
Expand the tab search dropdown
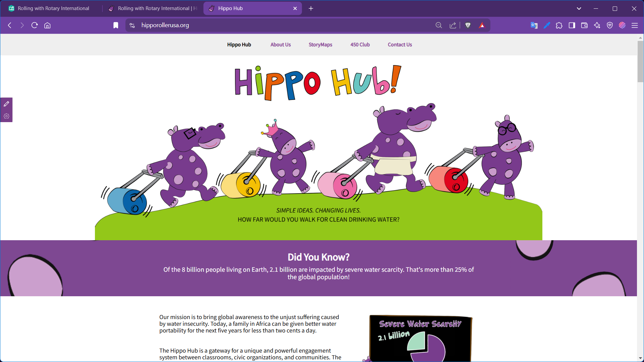point(579,8)
